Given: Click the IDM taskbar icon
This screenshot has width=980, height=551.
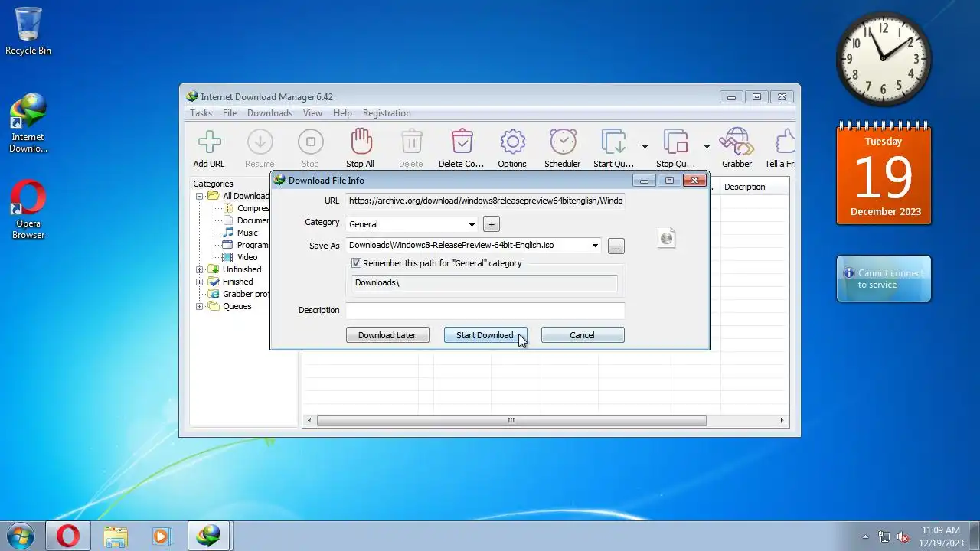Looking at the screenshot, I should tap(208, 536).
